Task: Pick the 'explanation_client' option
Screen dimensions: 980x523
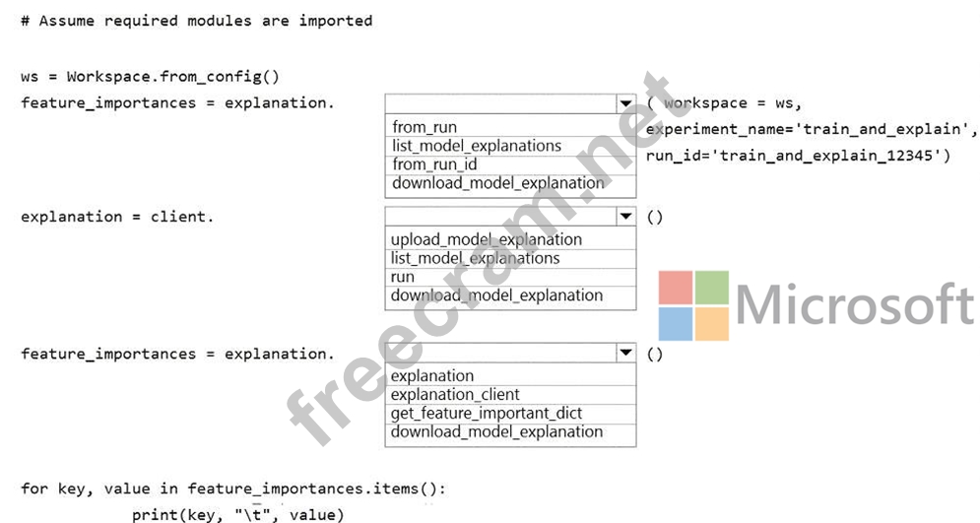Action: coord(455,394)
